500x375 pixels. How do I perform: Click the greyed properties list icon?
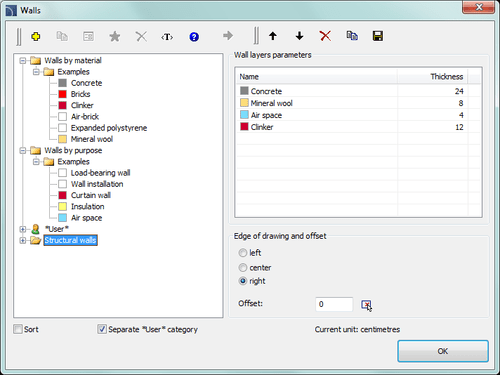pyautogui.click(x=88, y=36)
